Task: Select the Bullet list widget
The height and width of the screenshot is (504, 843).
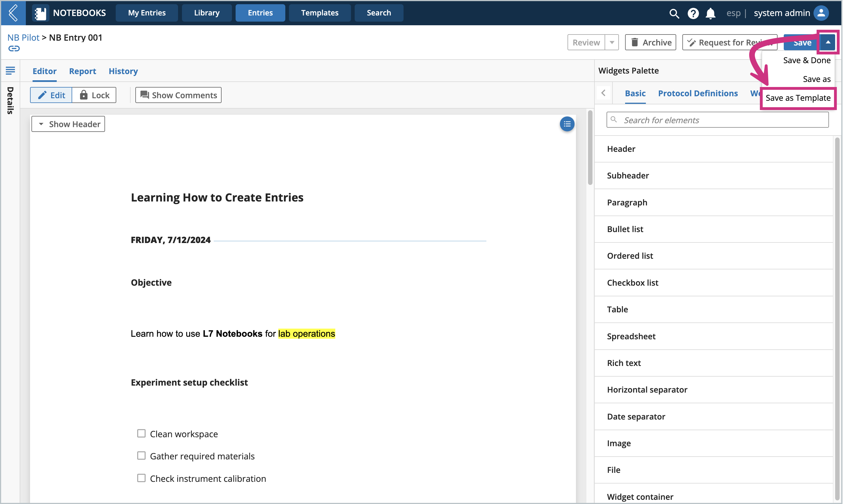Action: pos(714,229)
